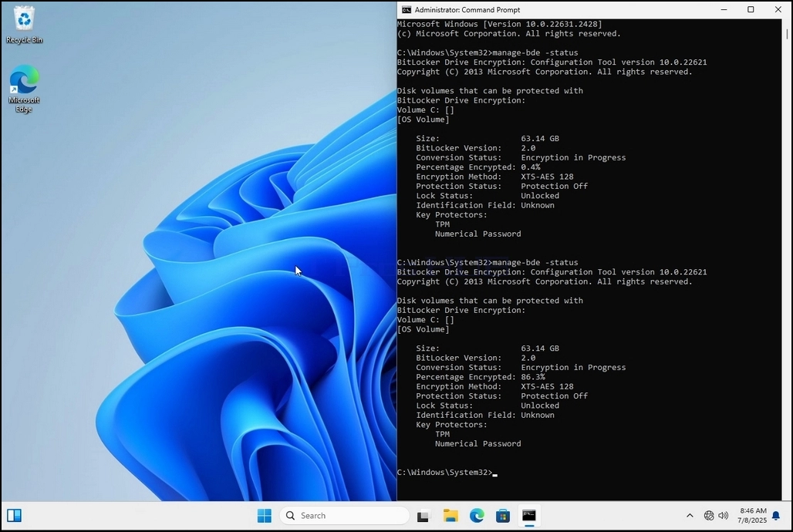Click the second 'manage-bde -status' command line
The image size is (793, 532).
(x=488, y=262)
